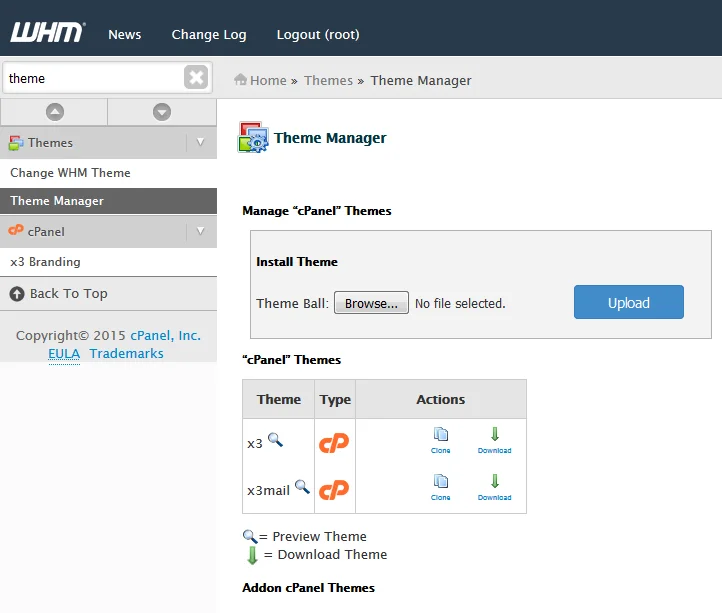Click the Upload button
Viewport: 722px width, 613px height.
629,302
